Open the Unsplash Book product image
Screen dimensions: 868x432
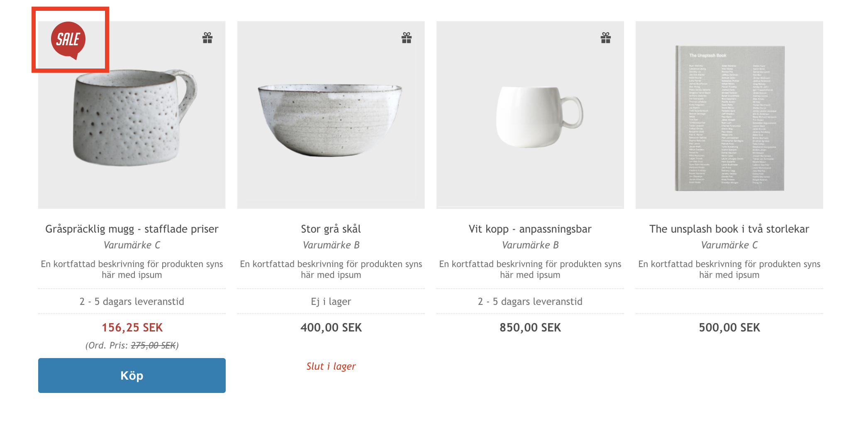[x=729, y=115]
